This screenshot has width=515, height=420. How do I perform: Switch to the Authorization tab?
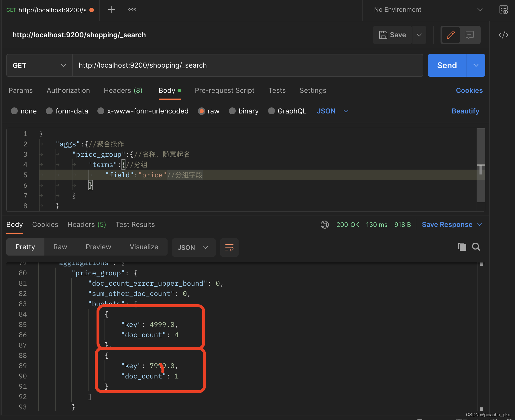pos(68,91)
